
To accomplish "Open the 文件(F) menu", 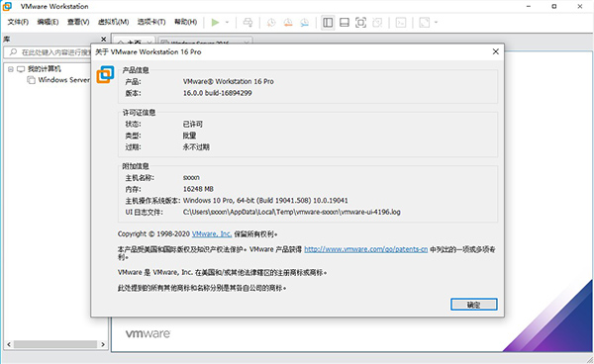I will coord(18,22).
